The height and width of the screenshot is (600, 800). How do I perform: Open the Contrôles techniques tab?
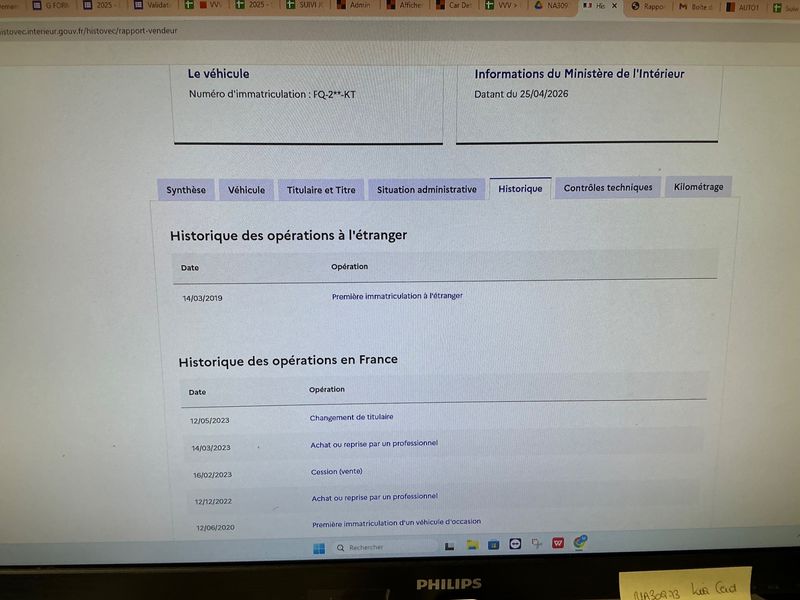(608, 187)
